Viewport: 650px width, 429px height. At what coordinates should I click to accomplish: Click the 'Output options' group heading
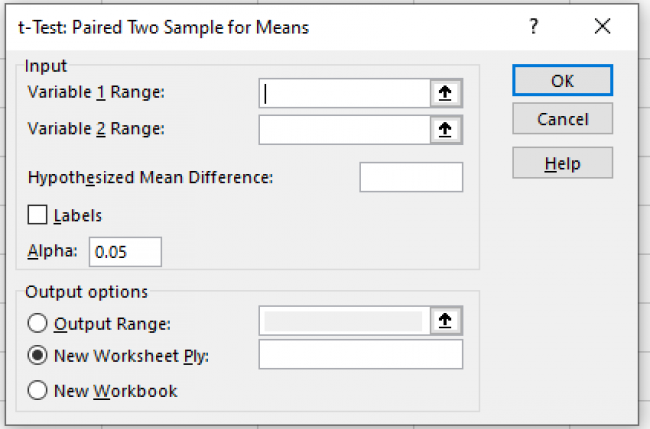click(x=87, y=292)
